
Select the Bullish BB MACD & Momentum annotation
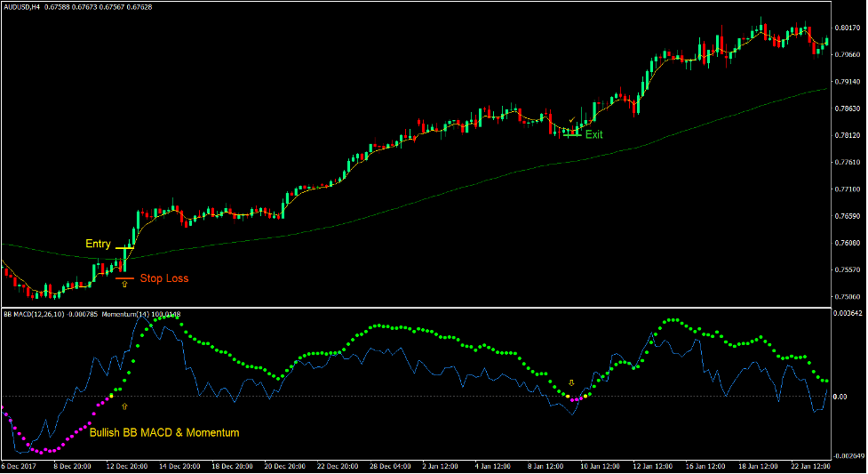point(164,433)
